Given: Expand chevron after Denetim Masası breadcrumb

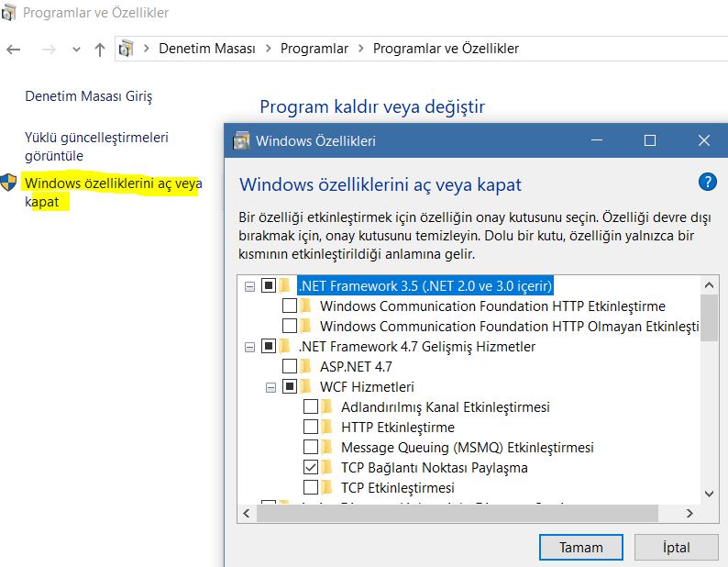Looking at the screenshot, I should coord(268,49).
